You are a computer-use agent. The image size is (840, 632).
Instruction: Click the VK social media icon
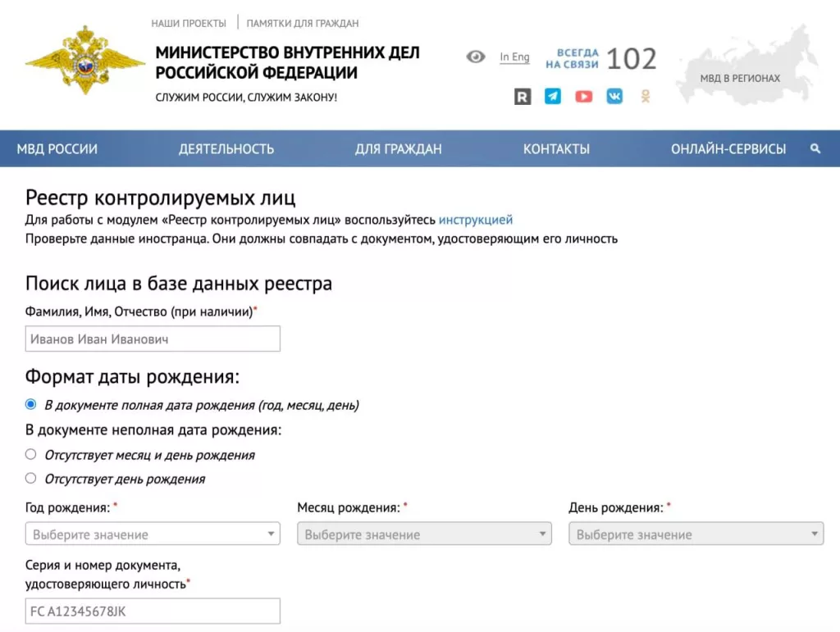click(x=614, y=96)
